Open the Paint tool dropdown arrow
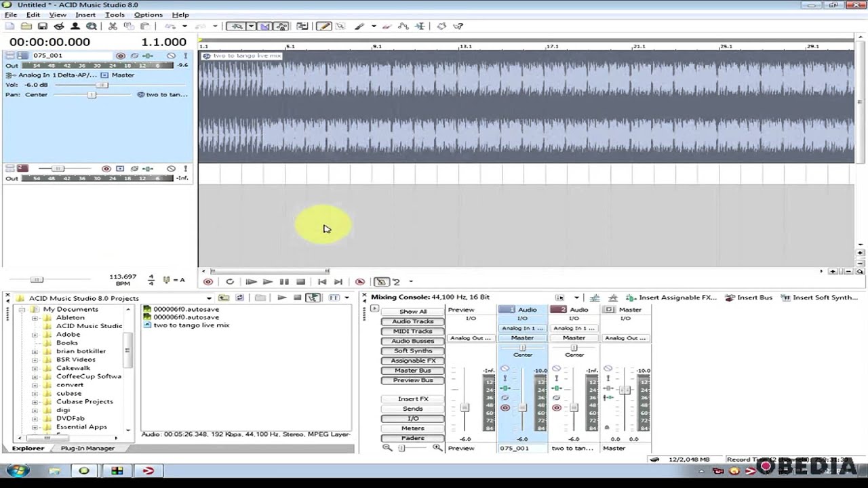This screenshot has width=868, height=488. [372, 26]
